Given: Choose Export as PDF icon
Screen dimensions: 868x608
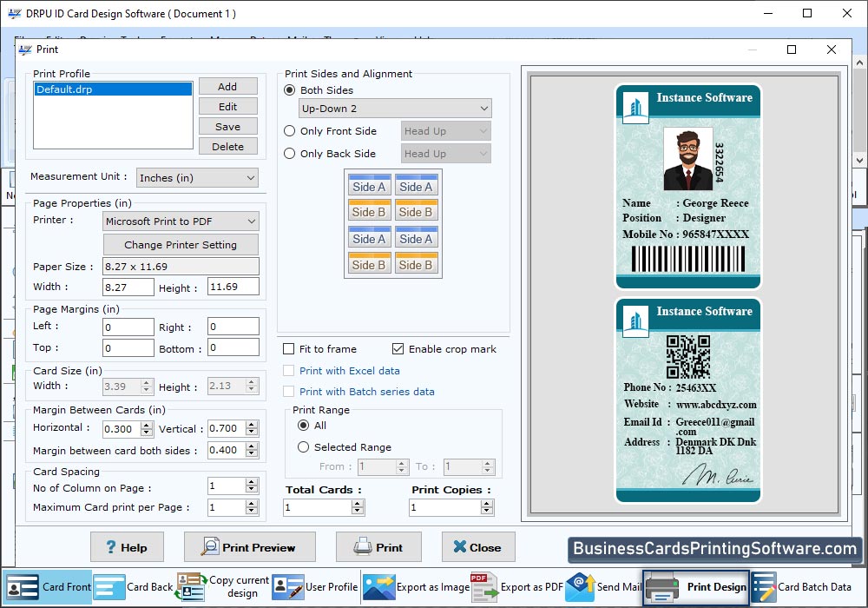Looking at the screenshot, I should click(483, 587).
